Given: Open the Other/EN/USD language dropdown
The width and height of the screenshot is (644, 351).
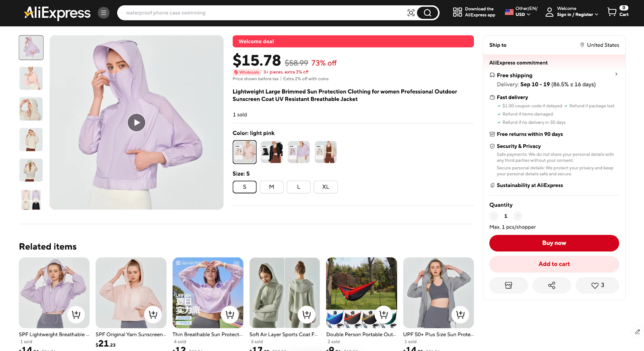Looking at the screenshot, I should click(x=521, y=12).
